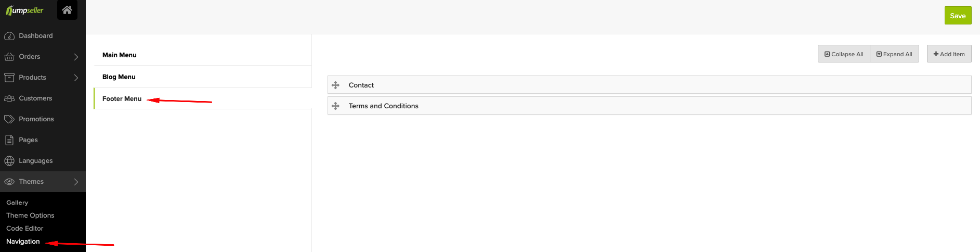Click the Add Item button

(x=949, y=54)
